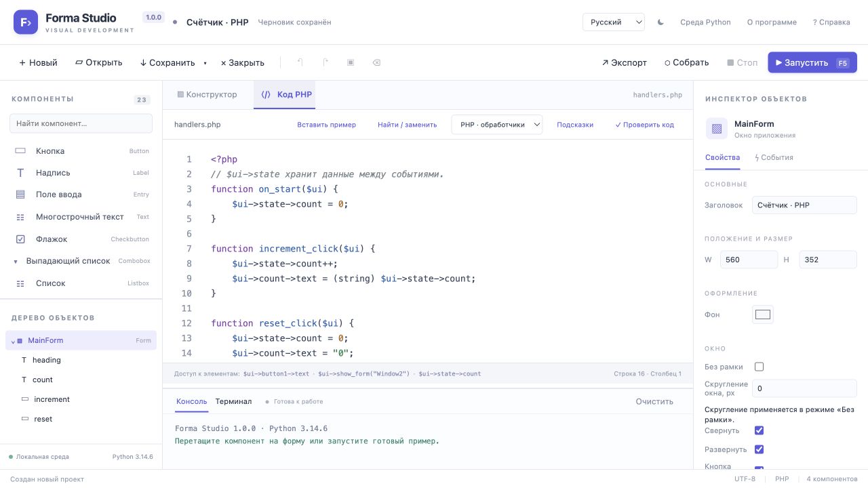Add a Флажок (Checkbutton) component
This screenshot has width=868, height=488.
81,239
